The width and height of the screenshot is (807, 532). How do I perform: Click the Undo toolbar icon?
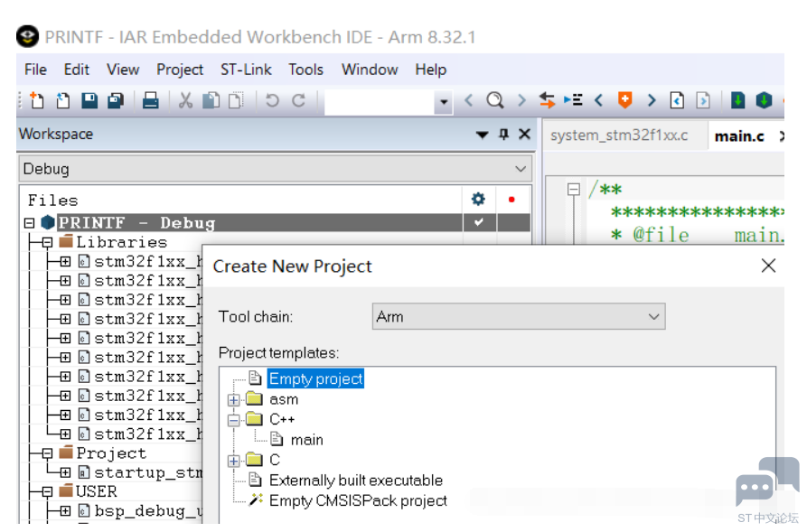pos(271,100)
